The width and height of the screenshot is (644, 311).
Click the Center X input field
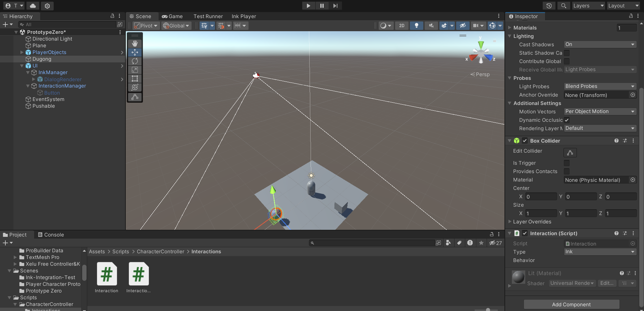pyautogui.click(x=541, y=197)
